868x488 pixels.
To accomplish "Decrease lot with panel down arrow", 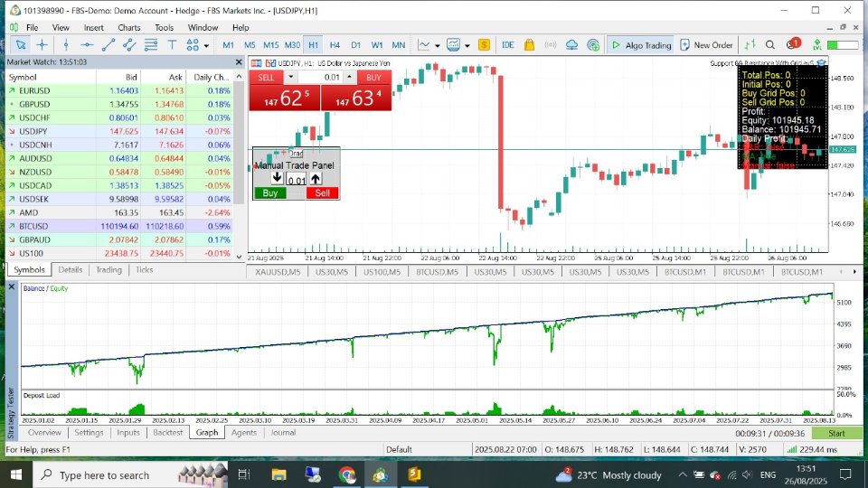I will pyautogui.click(x=277, y=179).
